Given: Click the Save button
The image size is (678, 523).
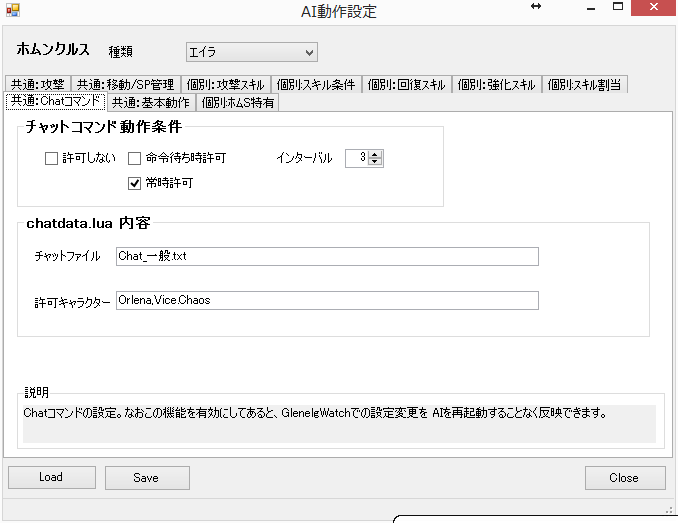Looking at the screenshot, I should pos(147,478).
